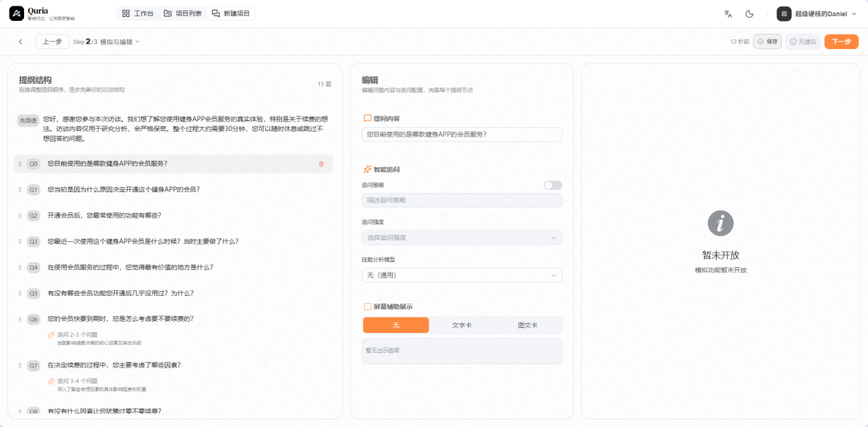This screenshot has height=427, width=868.
Task: Select question Q2 about most used features
Action: click(174, 216)
